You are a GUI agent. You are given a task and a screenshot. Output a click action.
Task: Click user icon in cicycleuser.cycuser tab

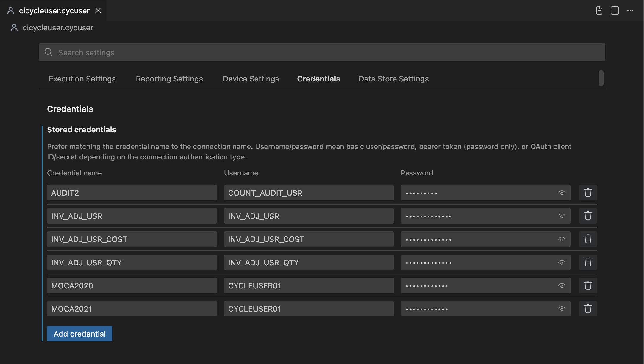[11, 11]
